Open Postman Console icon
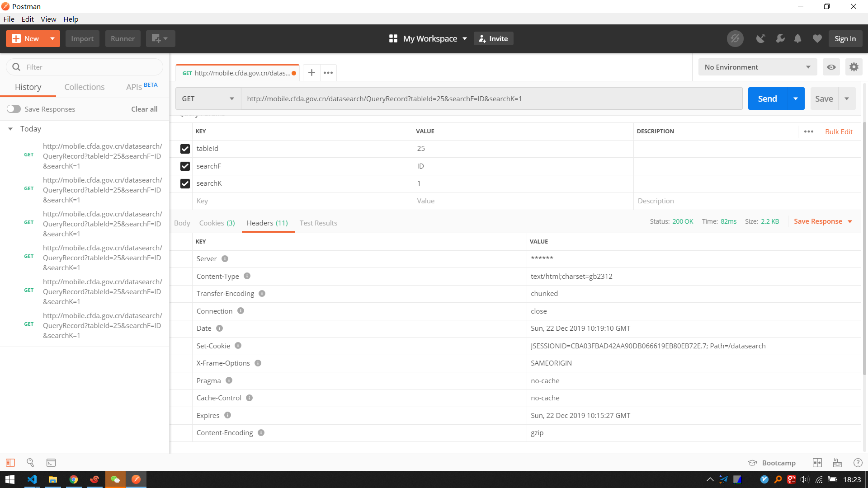This screenshot has width=868, height=488. [51, 463]
